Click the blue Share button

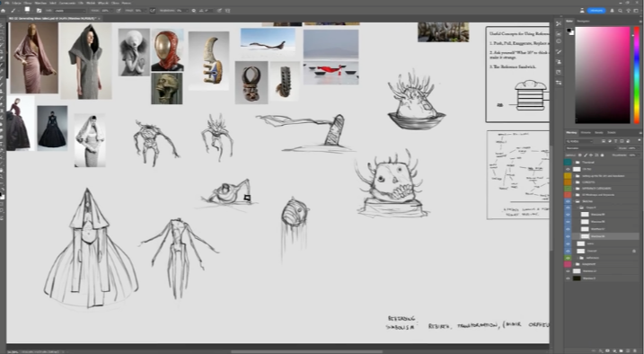tap(595, 10)
